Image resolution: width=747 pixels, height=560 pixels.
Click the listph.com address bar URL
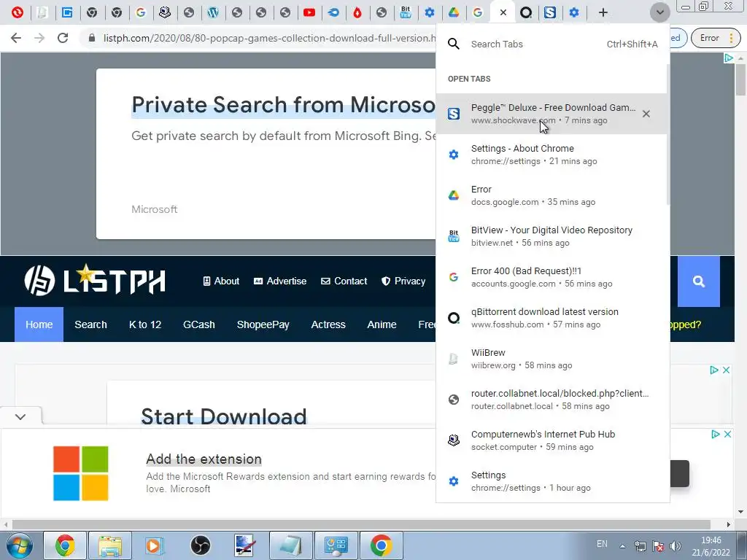coord(269,38)
